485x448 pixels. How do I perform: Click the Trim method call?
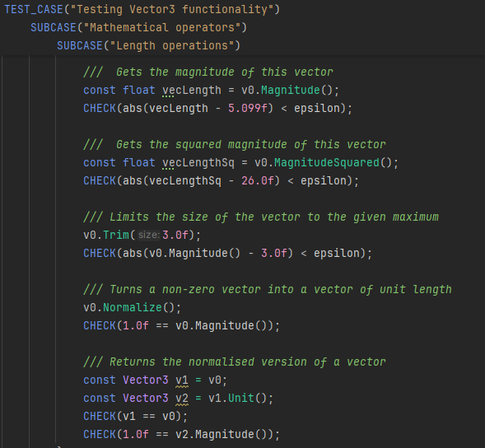(x=115, y=236)
